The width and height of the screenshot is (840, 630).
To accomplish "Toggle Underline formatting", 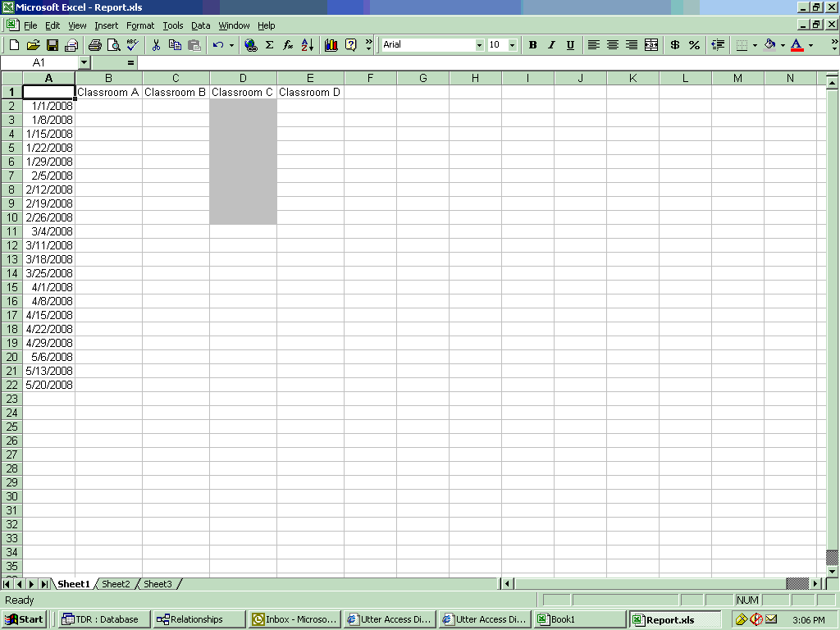I will (x=570, y=45).
